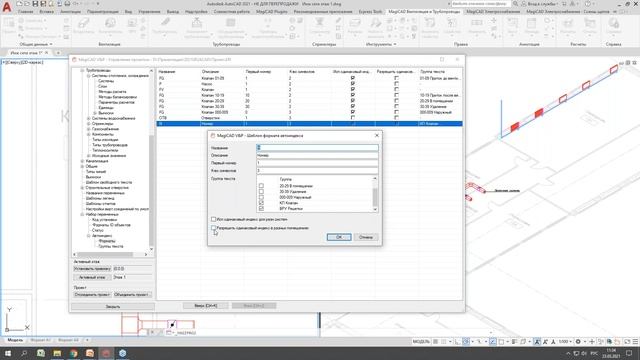This screenshot has width=640, height=360.
Task: Open the Windows Start menu
Action: 7,353
